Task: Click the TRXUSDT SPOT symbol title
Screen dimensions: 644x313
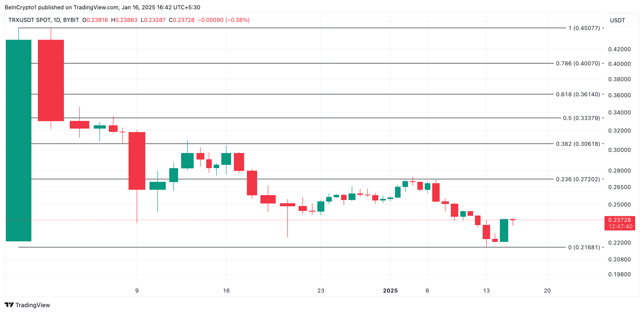Action: [30, 20]
